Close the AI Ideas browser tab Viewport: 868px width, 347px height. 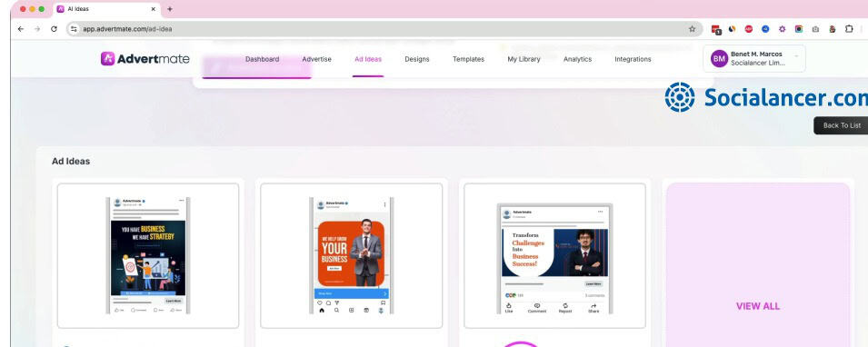pos(154,9)
